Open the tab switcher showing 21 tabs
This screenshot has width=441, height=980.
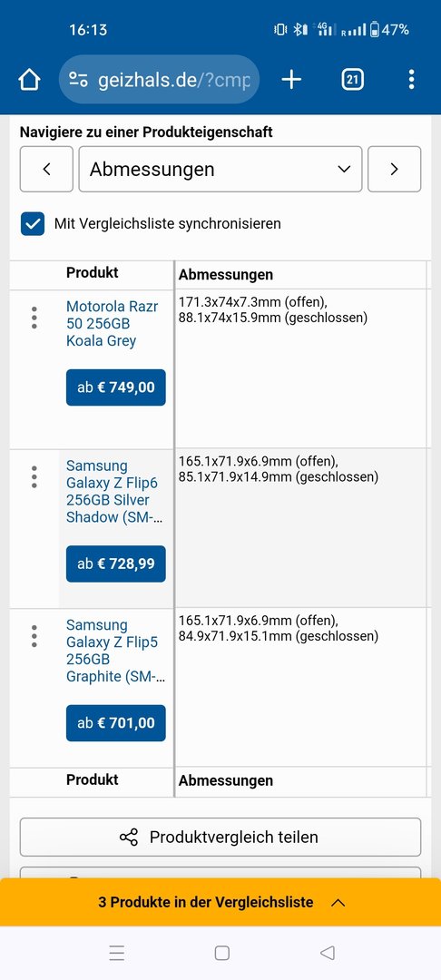352,79
